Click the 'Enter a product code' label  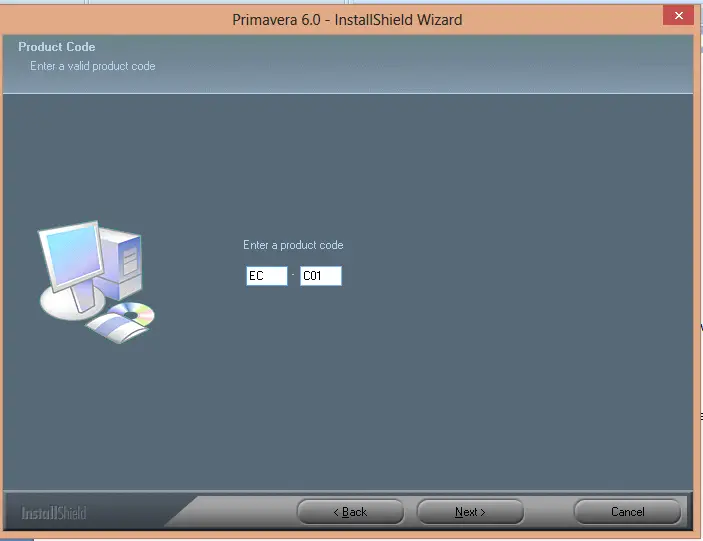293,245
